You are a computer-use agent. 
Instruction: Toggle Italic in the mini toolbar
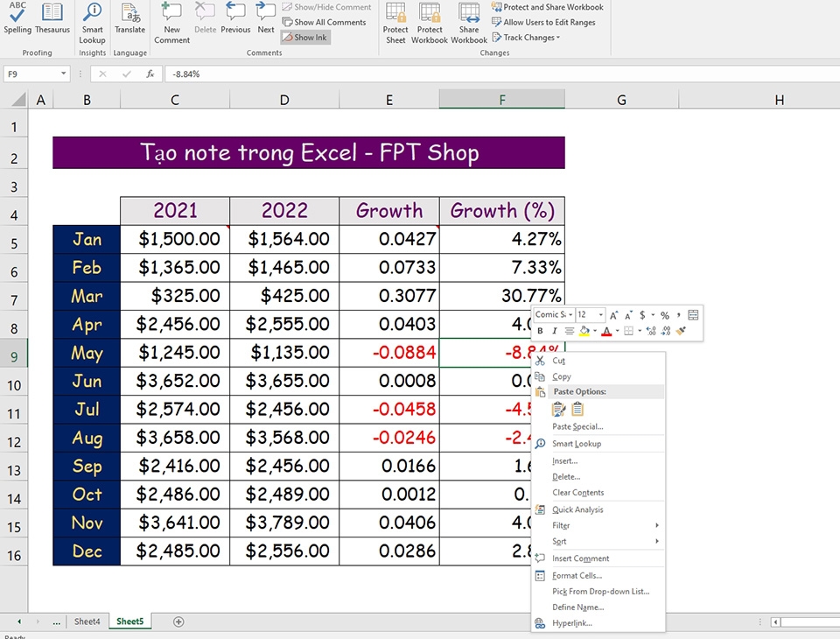click(555, 331)
